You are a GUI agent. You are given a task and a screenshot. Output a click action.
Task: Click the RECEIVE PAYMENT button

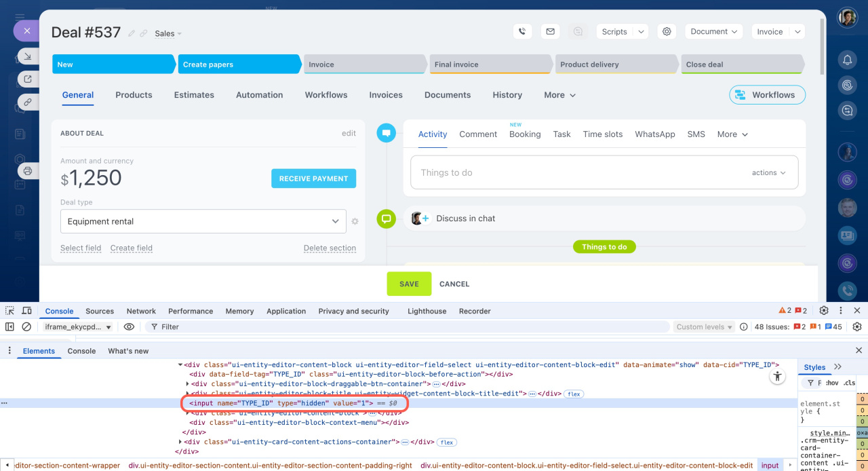[313, 178]
